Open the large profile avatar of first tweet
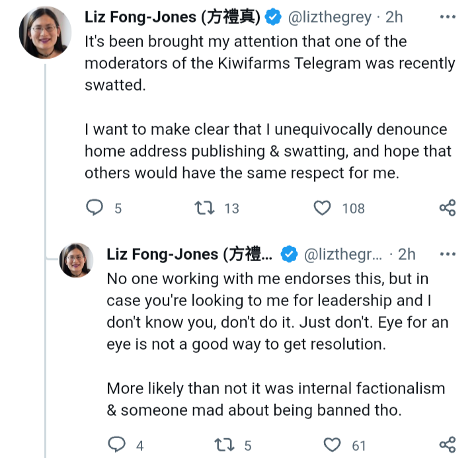This screenshot has width=476, height=458. point(45,33)
